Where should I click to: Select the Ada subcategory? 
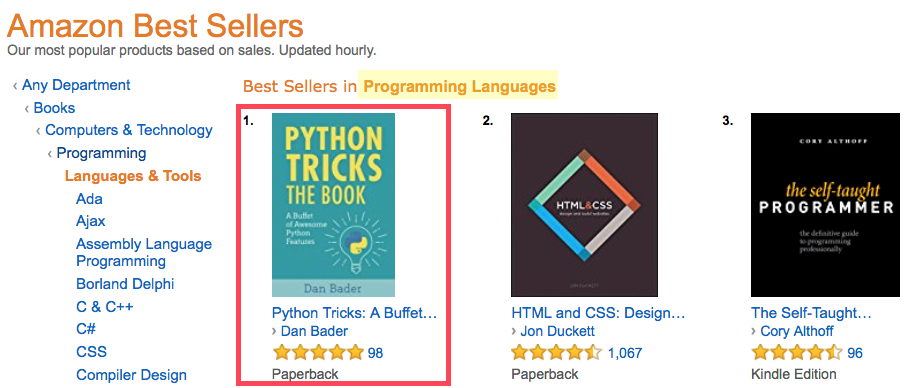(x=89, y=199)
